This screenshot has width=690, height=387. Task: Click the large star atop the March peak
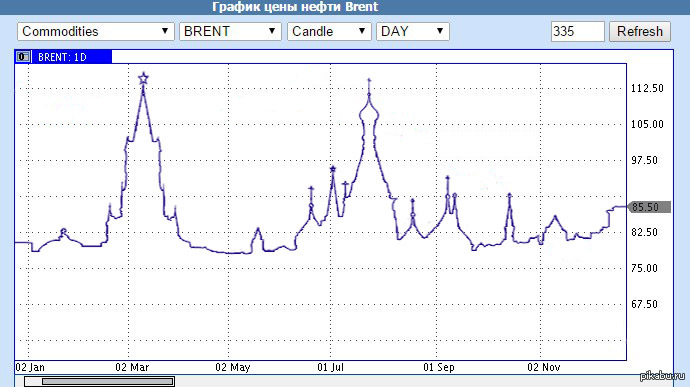click(x=143, y=79)
